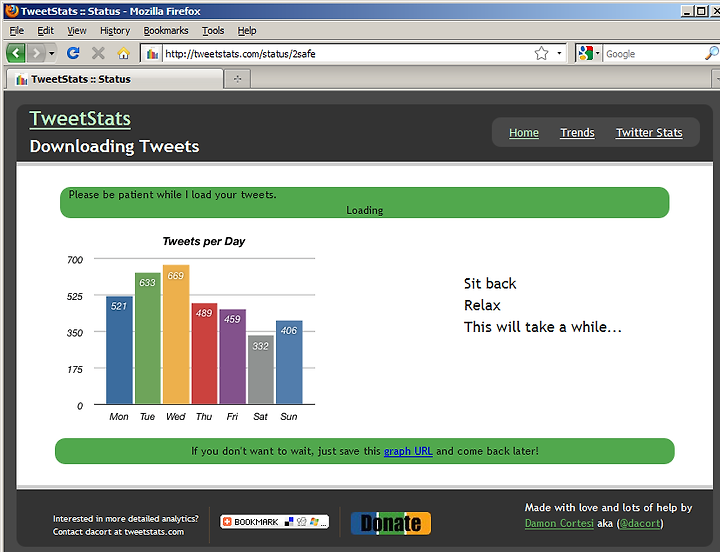Click the blue Mon bar labeled 521
The height and width of the screenshot is (552, 720).
coord(119,350)
